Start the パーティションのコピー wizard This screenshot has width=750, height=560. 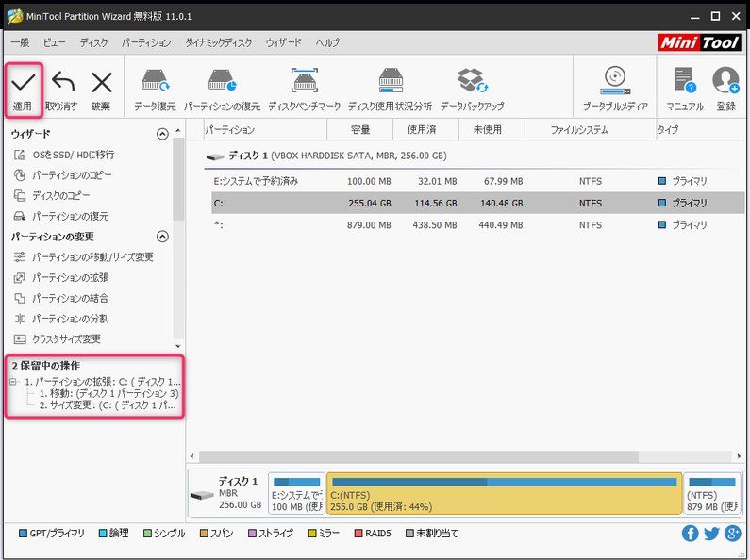(62, 175)
